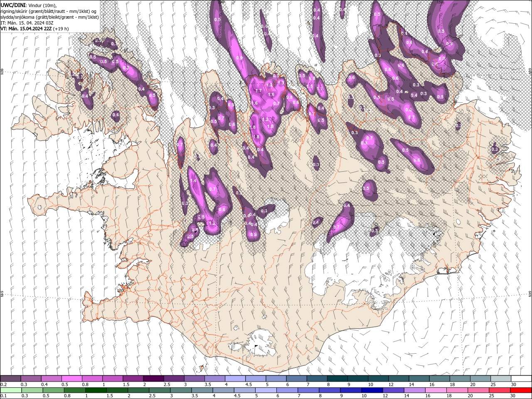The width and height of the screenshot is (532, 399).
Task: Pick the bright red 30 swatch in lower legend
Action: pos(521,390)
